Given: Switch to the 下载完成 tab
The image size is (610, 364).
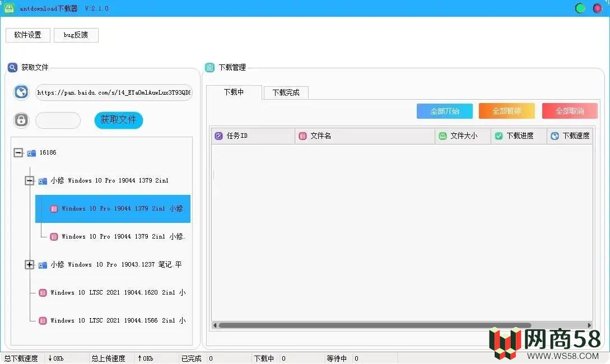Looking at the screenshot, I should [x=286, y=92].
